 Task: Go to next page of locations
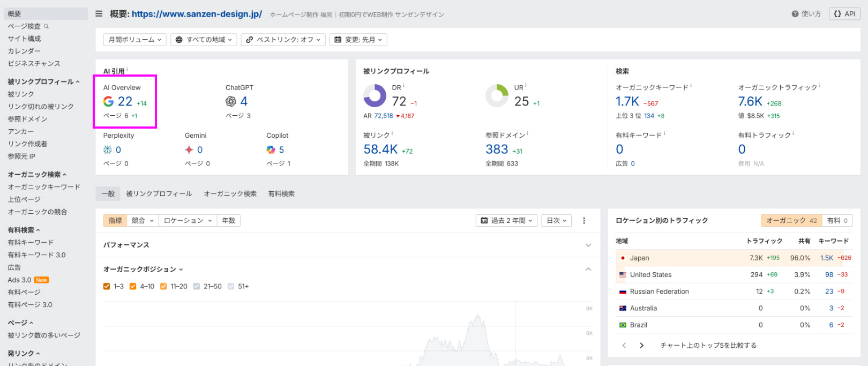(641, 346)
